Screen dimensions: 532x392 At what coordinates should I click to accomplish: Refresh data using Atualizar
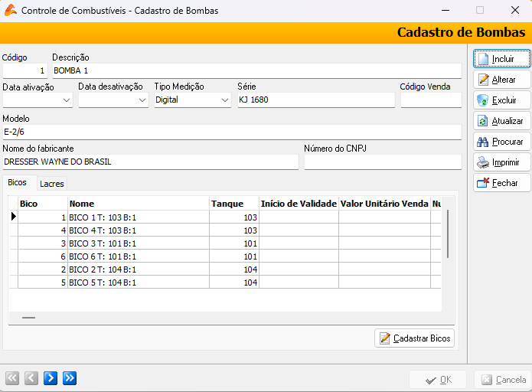click(x=502, y=121)
